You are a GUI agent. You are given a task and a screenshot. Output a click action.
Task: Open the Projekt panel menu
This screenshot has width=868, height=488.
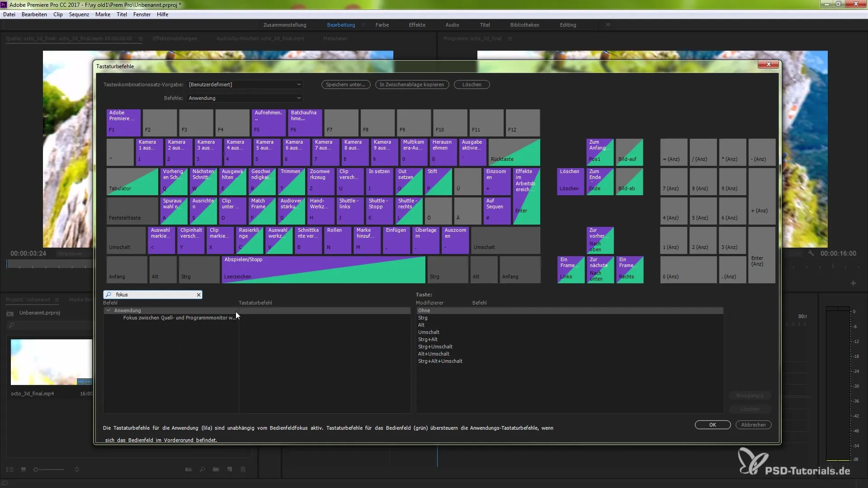click(x=57, y=300)
